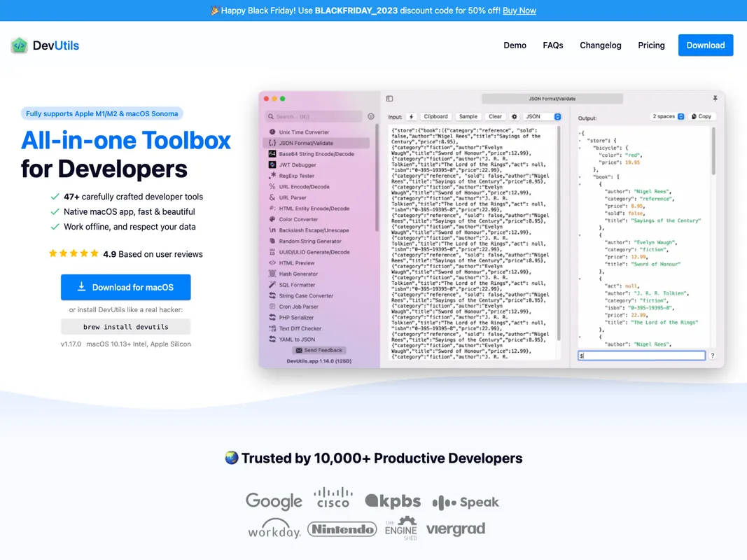Collapse the "store" JSON node triangle
The width and height of the screenshot is (747, 560).
click(580, 141)
